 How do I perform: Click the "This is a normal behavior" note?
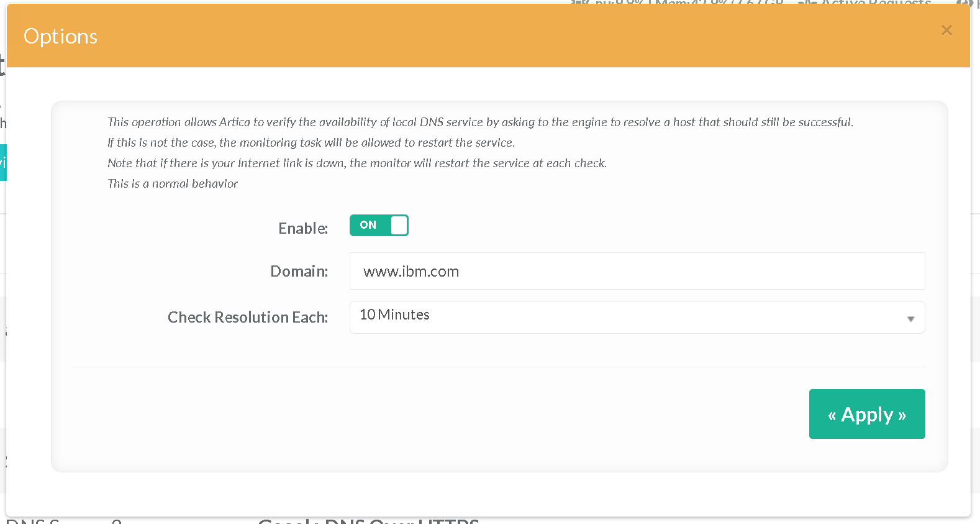coord(172,183)
